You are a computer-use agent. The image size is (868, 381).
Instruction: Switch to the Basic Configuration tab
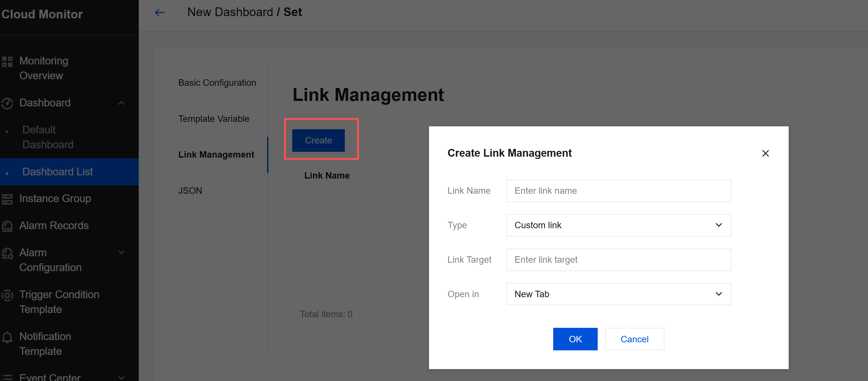(217, 83)
